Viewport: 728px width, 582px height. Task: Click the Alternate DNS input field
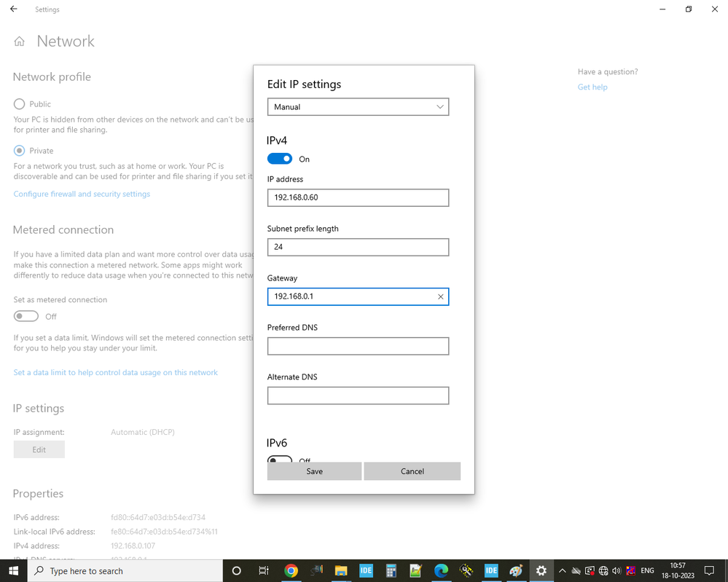pos(358,396)
